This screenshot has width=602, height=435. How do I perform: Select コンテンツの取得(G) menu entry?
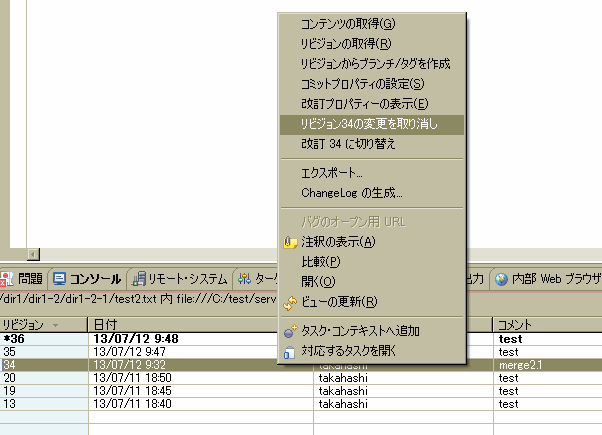(372, 24)
